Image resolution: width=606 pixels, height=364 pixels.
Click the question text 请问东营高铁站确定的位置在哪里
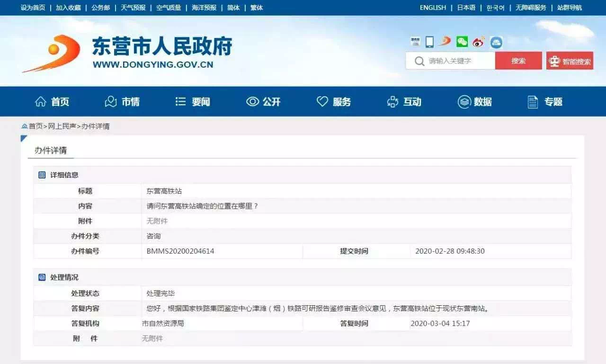click(x=203, y=206)
